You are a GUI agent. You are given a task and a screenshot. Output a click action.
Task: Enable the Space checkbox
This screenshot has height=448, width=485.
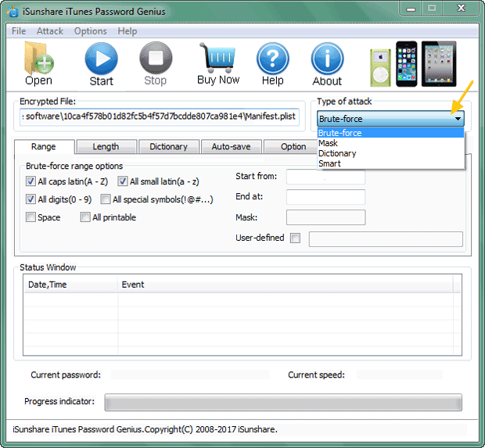click(x=31, y=217)
